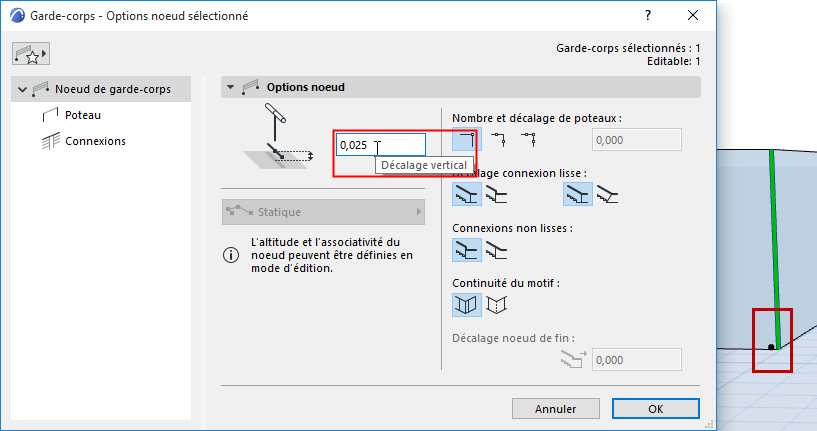This screenshot has width=817, height=431.
Task: Enable the first pattern continuity option
Action: point(465,304)
